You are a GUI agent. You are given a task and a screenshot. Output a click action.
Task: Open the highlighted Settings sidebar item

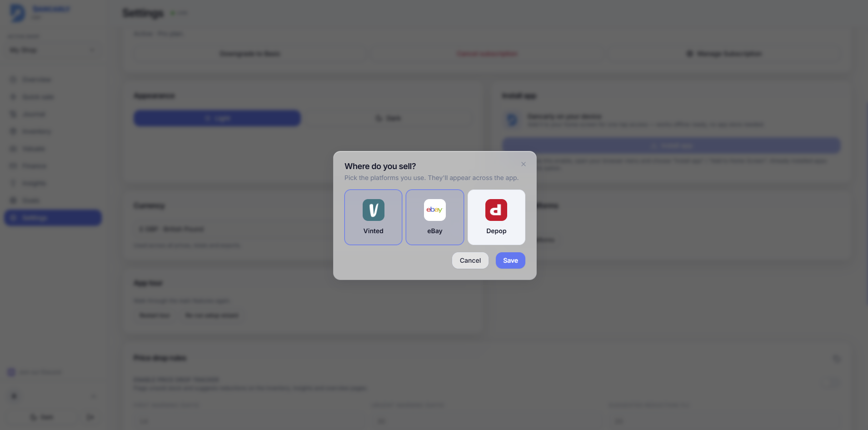point(53,218)
